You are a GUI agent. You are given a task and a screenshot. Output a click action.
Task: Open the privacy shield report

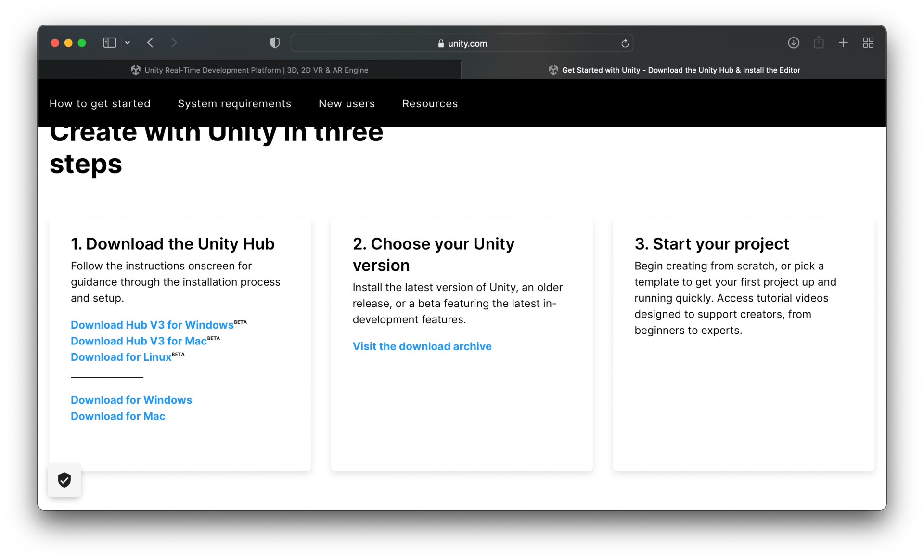(x=275, y=43)
